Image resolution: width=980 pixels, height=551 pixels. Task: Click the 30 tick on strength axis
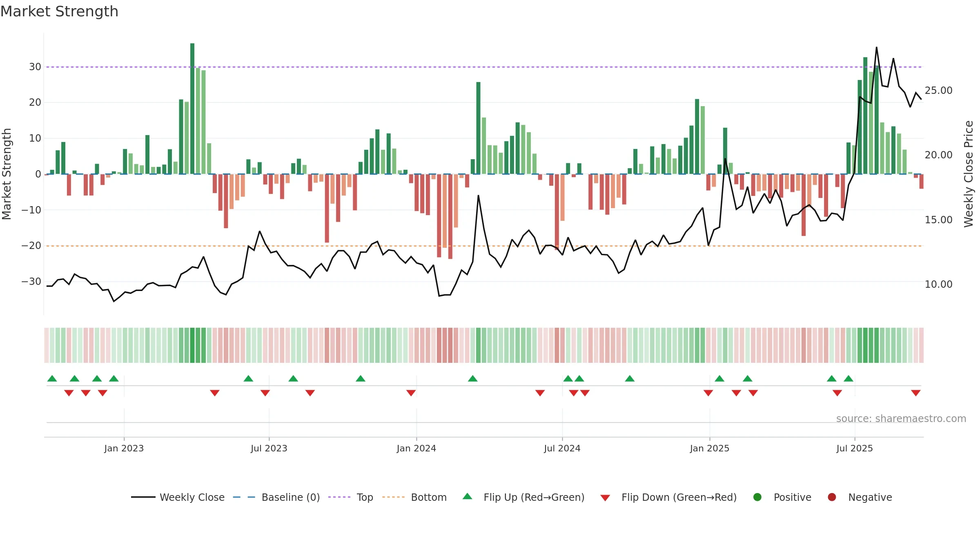(35, 67)
